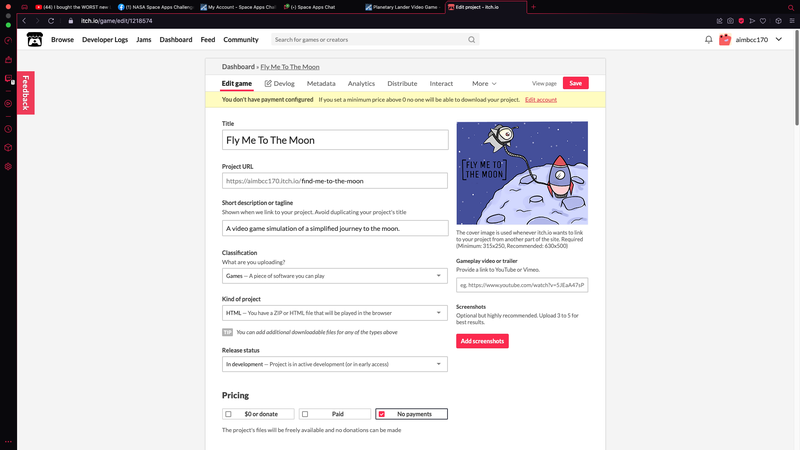Open Developer Logs in navigation
800x450 pixels.
[105, 39]
